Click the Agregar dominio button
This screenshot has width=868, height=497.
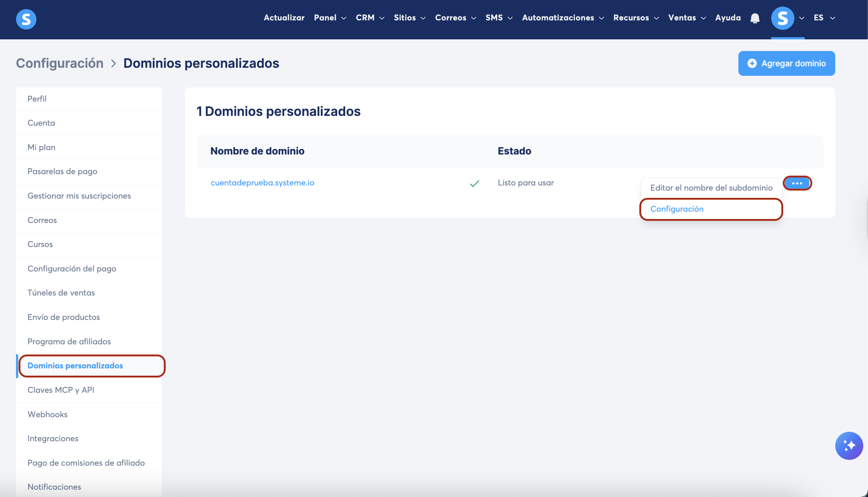786,63
